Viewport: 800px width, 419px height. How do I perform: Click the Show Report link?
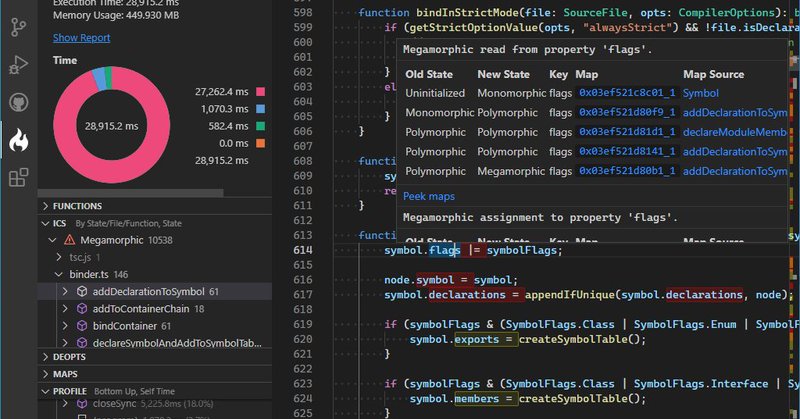click(x=82, y=38)
